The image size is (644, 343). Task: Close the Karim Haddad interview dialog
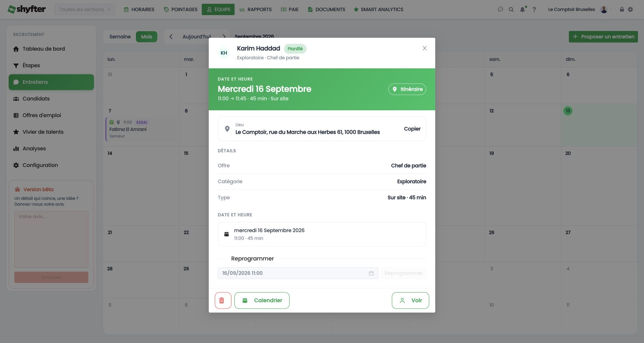click(425, 48)
